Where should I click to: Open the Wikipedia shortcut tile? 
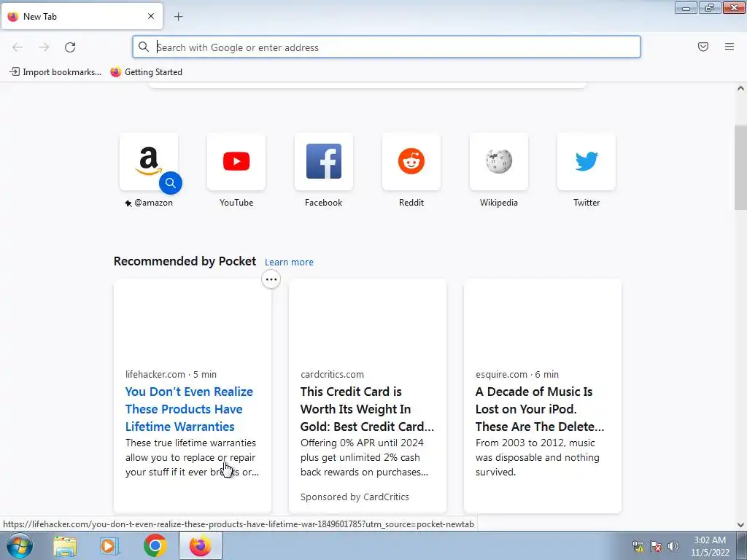click(x=499, y=162)
